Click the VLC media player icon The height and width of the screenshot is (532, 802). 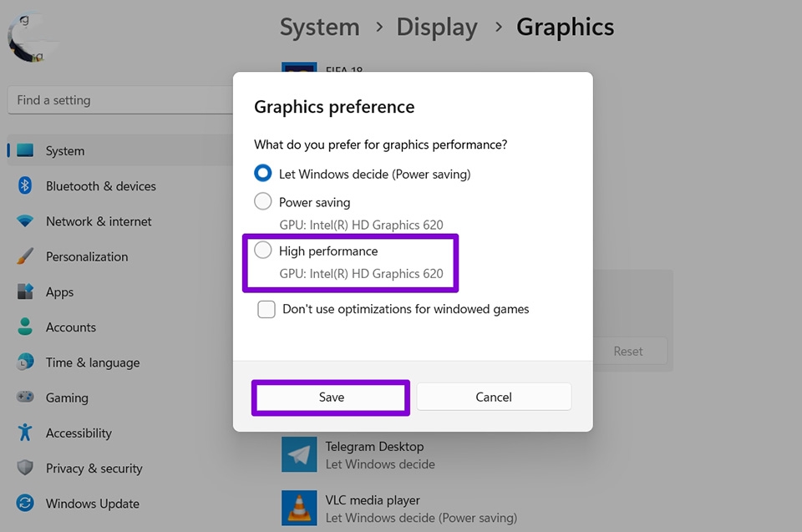[x=298, y=508]
